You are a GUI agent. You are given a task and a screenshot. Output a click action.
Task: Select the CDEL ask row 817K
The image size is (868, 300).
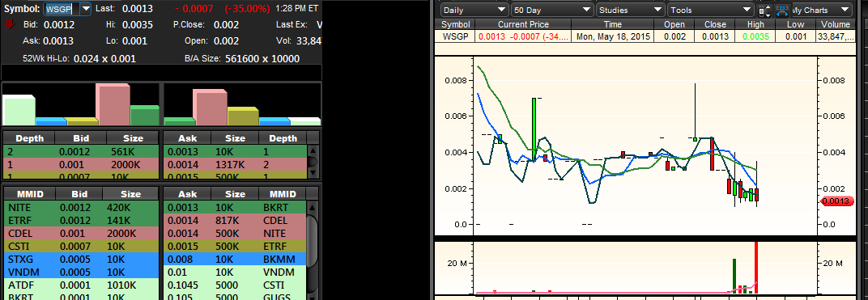click(236, 221)
